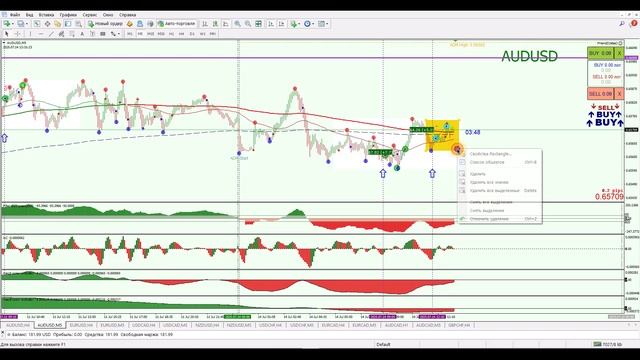
Task: Toggle chart auto scroll
Action: point(270,24)
